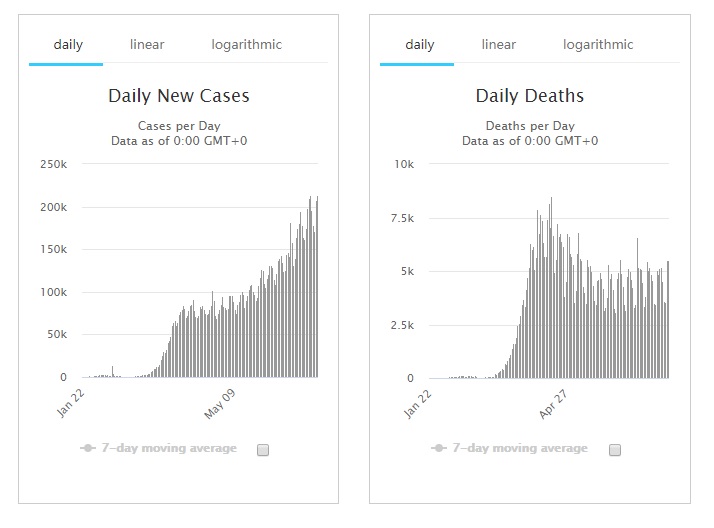Click legend line marker icon below cases chart
Screen dimensions: 714x528
(89, 448)
